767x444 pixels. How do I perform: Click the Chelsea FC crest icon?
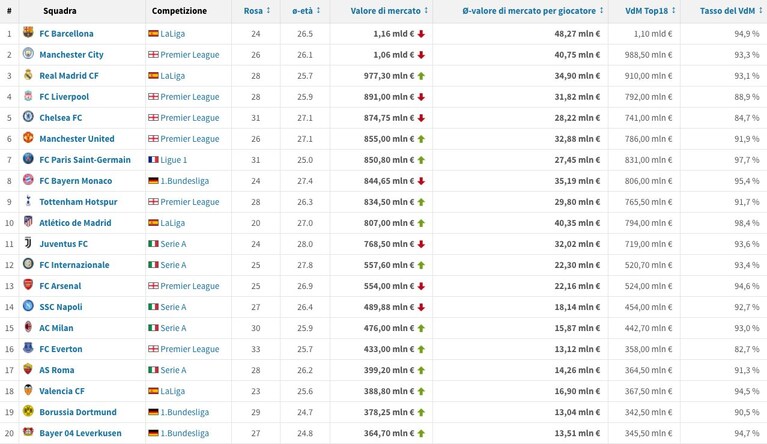point(28,117)
